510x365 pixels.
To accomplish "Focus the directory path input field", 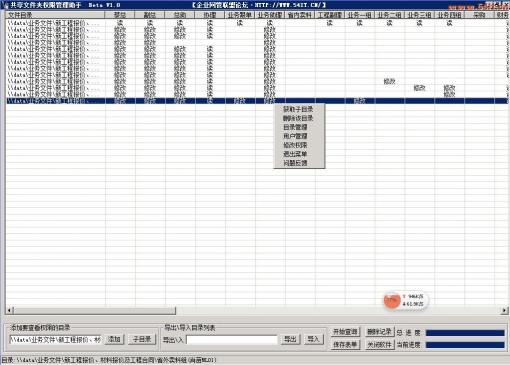I will click(55, 340).
